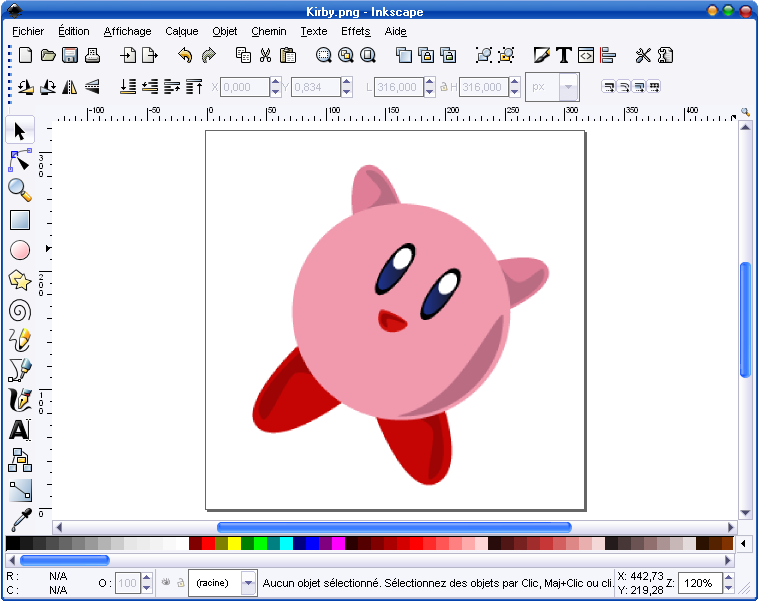Pick the Dropper color picker tool

[x=20, y=519]
